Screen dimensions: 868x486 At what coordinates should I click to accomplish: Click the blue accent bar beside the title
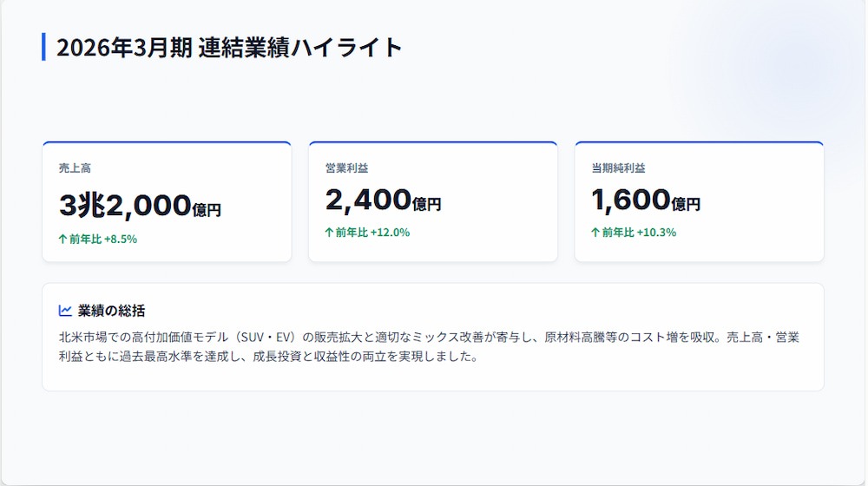[43, 47]
